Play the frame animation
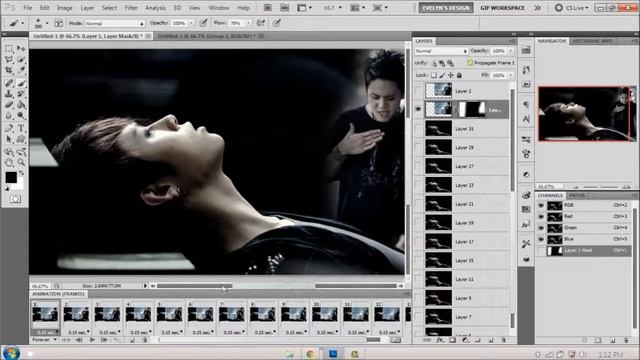Viewport: 640px width, 360px height. click(x=92, y=340)
